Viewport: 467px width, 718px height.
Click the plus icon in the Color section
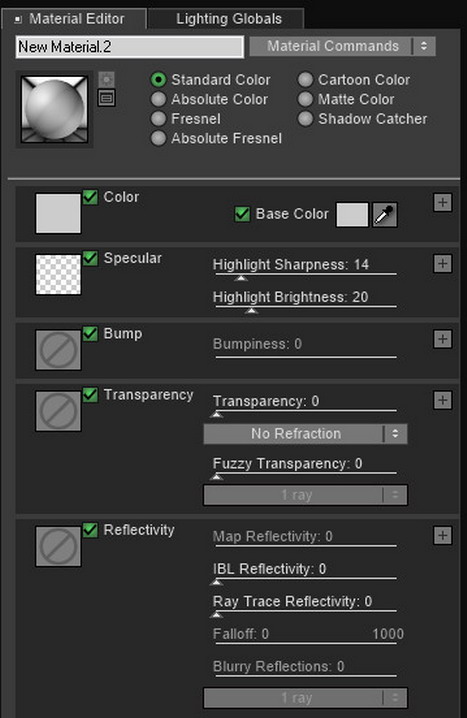[442, 202]
